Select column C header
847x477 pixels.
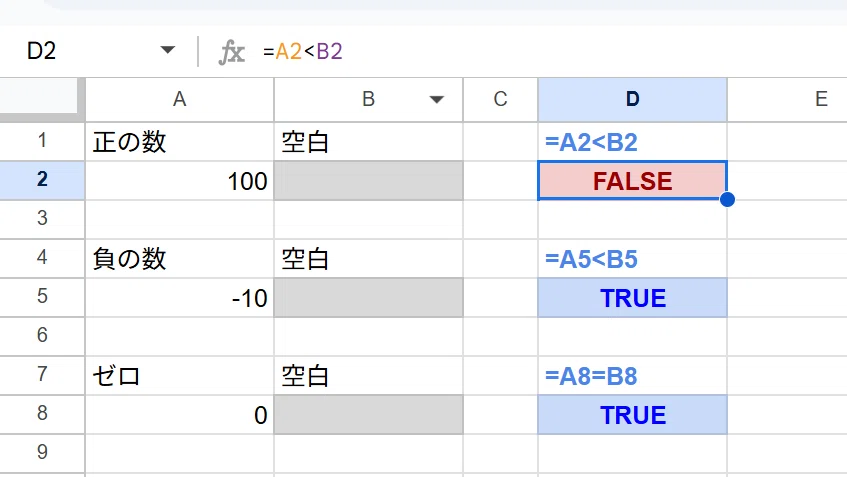500,99
